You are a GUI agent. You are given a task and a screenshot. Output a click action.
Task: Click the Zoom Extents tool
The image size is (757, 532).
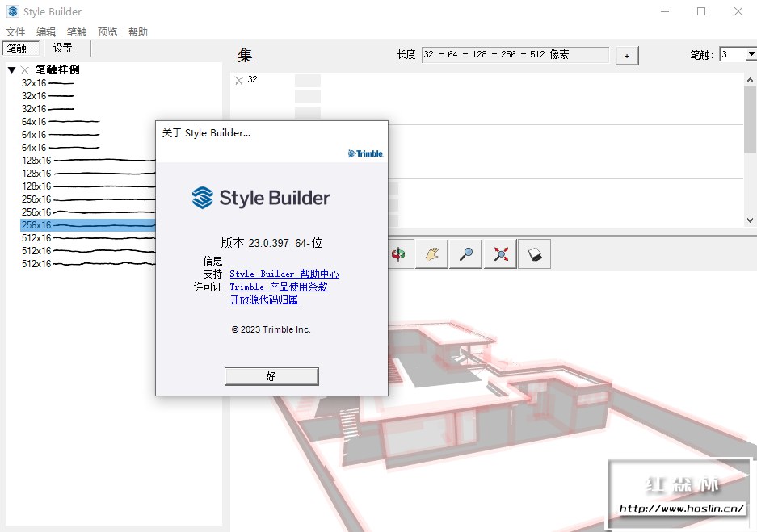(x=500, y=253)
